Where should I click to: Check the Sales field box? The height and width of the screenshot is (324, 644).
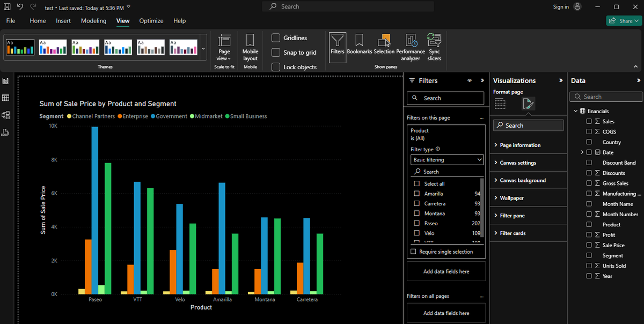pos(589,121)
